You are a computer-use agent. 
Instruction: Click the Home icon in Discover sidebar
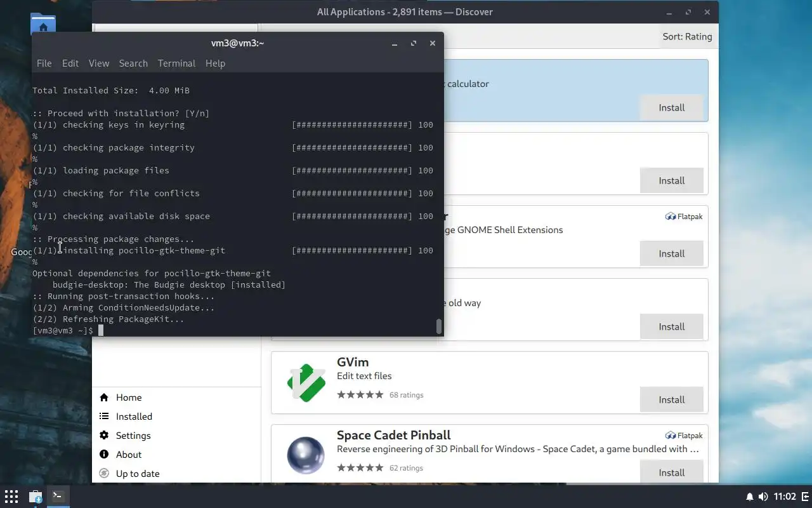(x=104, y=398)
